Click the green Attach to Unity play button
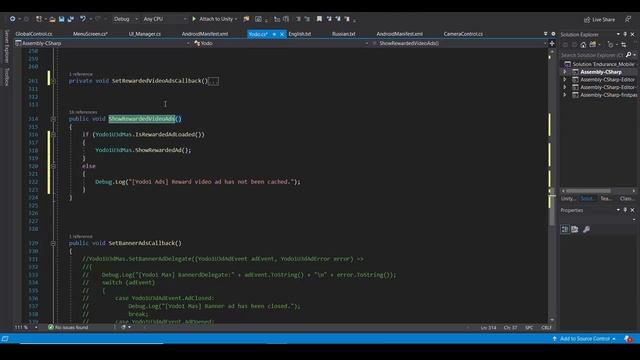 click(x=194, y=19)
